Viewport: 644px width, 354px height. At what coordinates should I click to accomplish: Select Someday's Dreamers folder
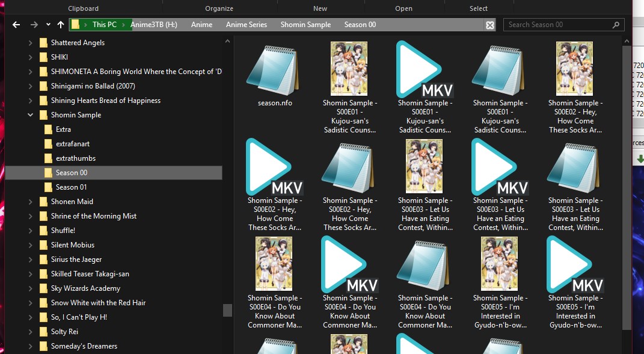pyautogui.click(x=84, y=346)
